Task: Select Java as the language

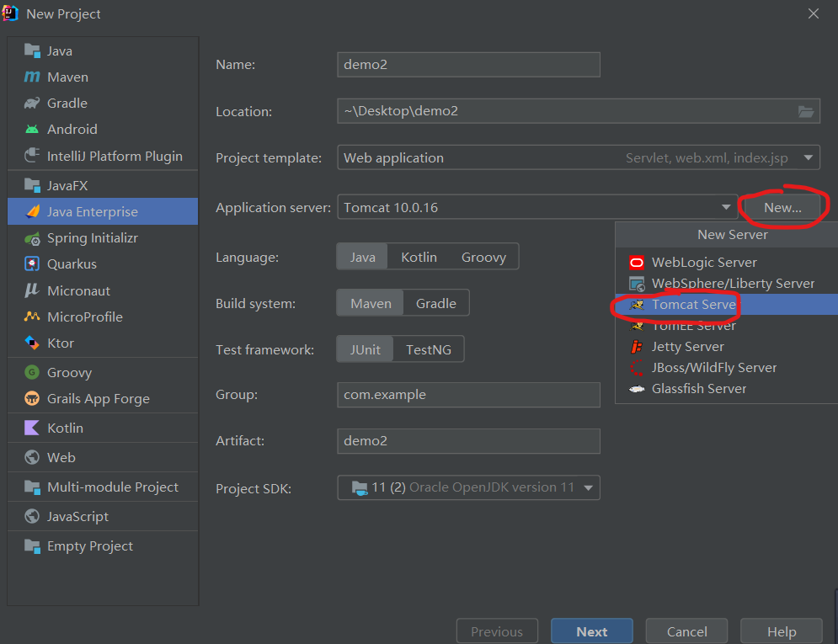Action: [362, 257]
